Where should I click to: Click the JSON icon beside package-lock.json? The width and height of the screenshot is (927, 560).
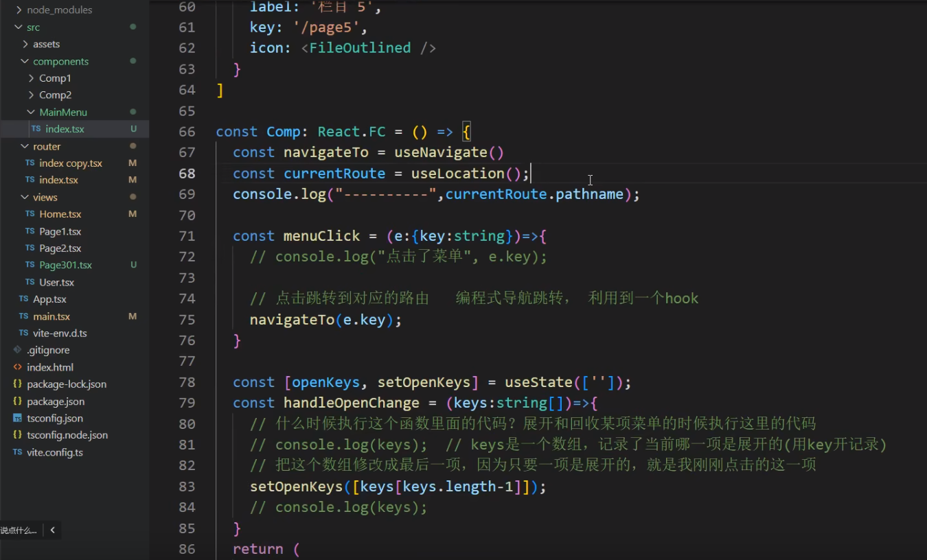(18, 384)
